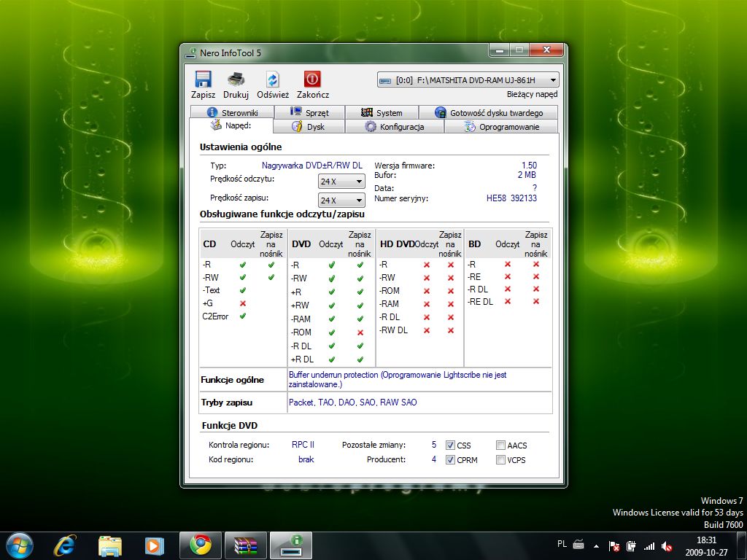Click the power plug tray icon
The image size is (747, 560).
click(x=631, y=546)
